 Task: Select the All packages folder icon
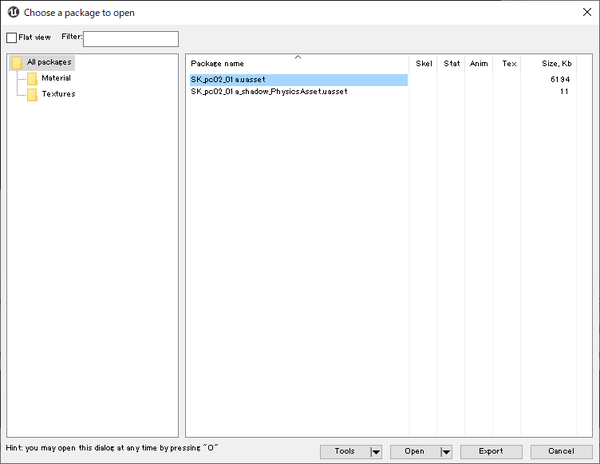17,63
